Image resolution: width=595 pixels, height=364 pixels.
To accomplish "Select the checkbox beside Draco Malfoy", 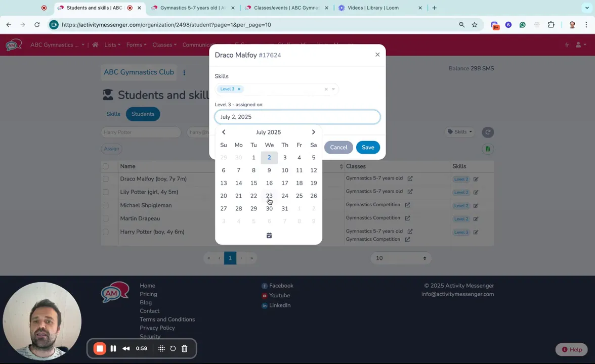I will click(105, 178).
